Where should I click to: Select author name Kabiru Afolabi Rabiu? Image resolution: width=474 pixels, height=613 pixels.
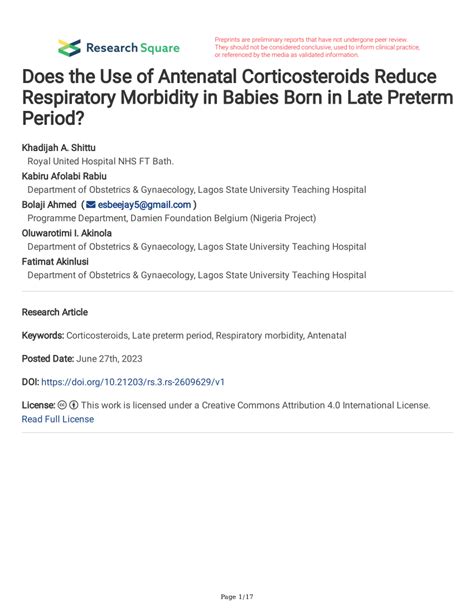tap(64, 176)
